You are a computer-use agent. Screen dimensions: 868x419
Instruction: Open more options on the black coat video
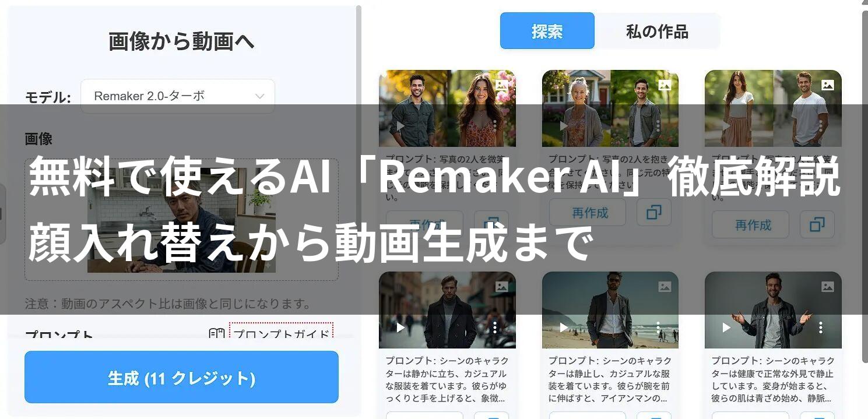pyautogui.click(x=494, y=328)
